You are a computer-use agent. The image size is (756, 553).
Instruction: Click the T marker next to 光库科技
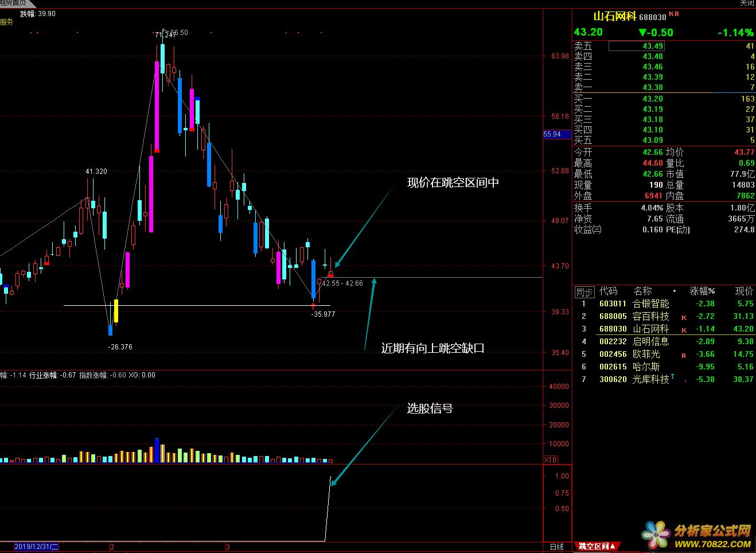[673, 377]
